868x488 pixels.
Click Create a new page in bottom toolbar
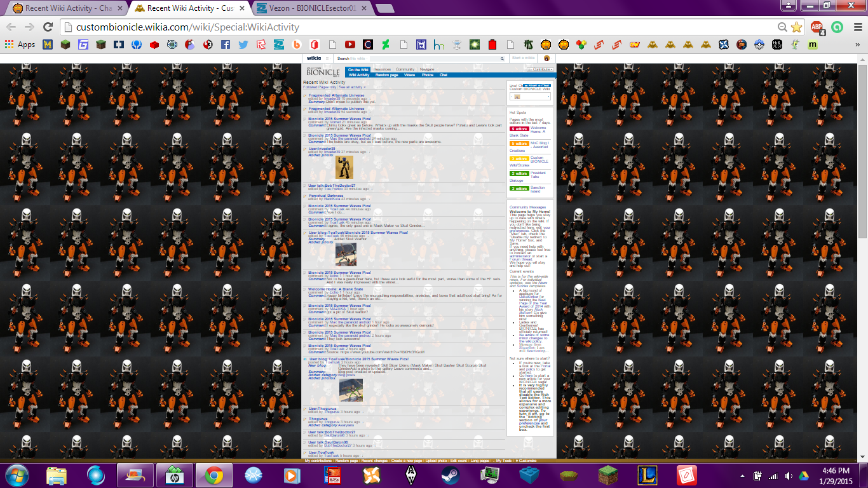point(407,461)
